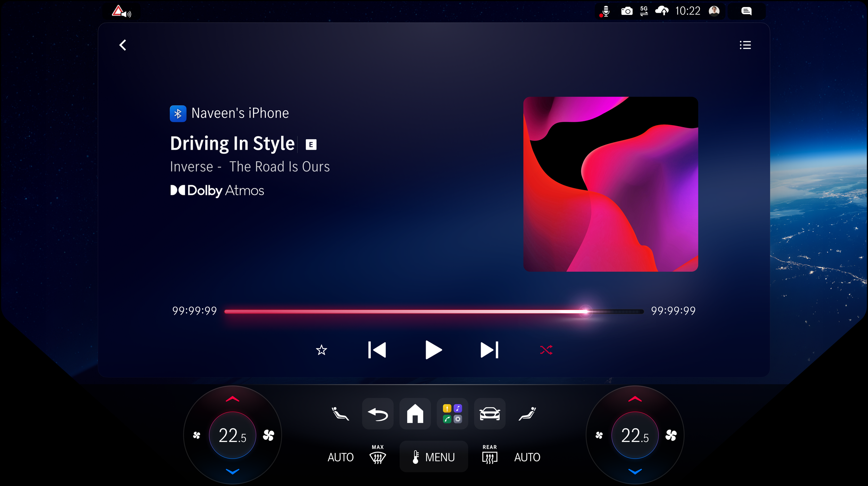Skip to the previous track
The width and height of the screenshot is (868, 486).
tap(377, 350)
